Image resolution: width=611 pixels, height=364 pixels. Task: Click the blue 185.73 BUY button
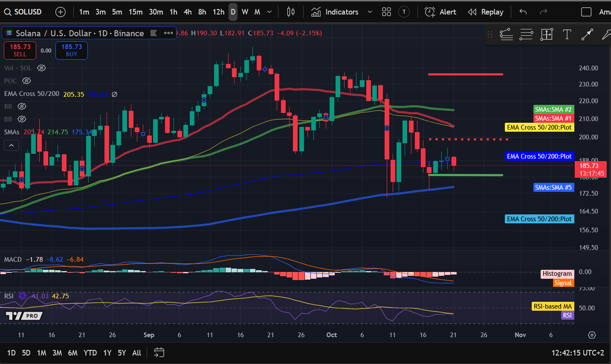pyautogui.click(x=72, y=50)
